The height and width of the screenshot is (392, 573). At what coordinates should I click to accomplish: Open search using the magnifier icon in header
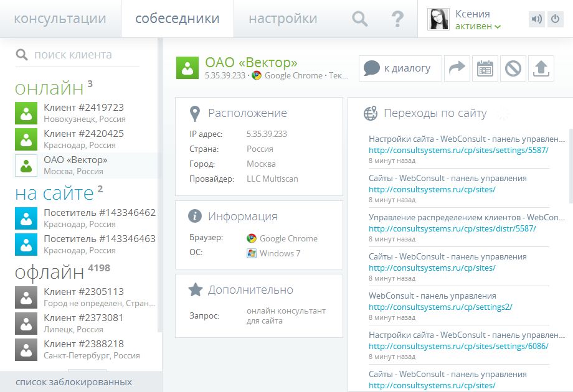[359, 19]
